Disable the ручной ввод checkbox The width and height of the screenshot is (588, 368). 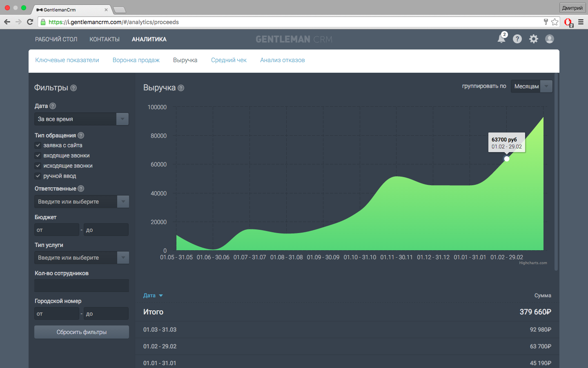pos(38,176)
